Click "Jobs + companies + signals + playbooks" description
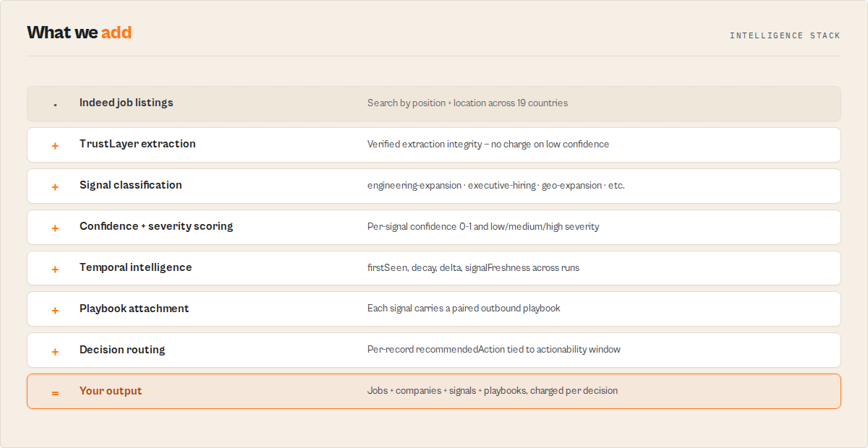 pos(493,391)
